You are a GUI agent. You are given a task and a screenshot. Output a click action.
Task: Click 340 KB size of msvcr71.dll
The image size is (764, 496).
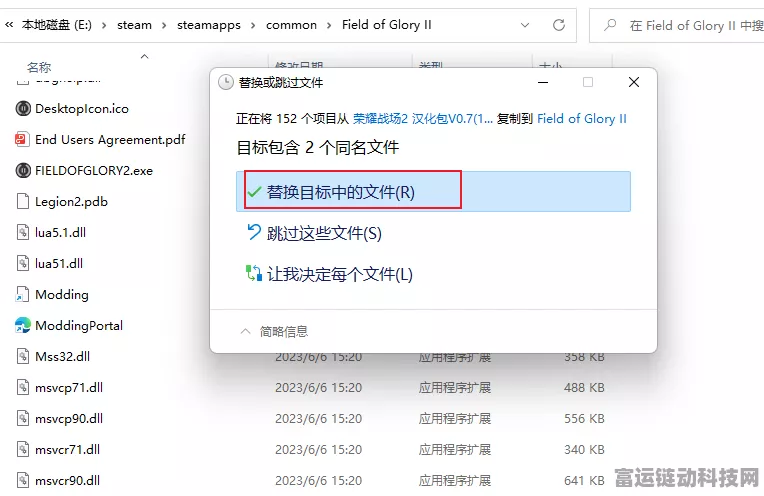point(584,450)
